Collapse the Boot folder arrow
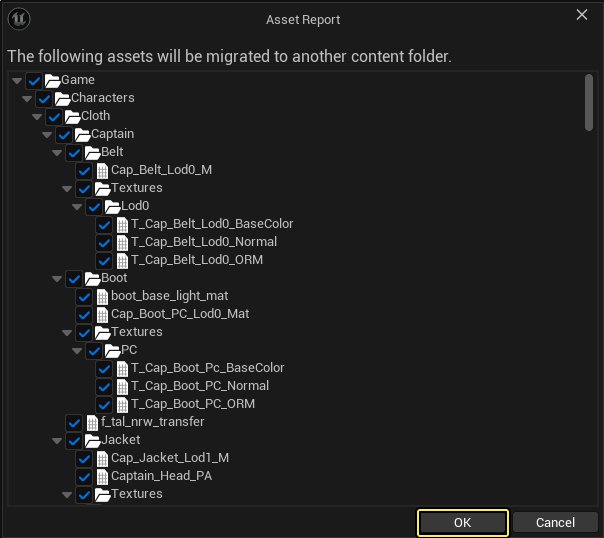604x538 pixels. [x=57, y=279]
